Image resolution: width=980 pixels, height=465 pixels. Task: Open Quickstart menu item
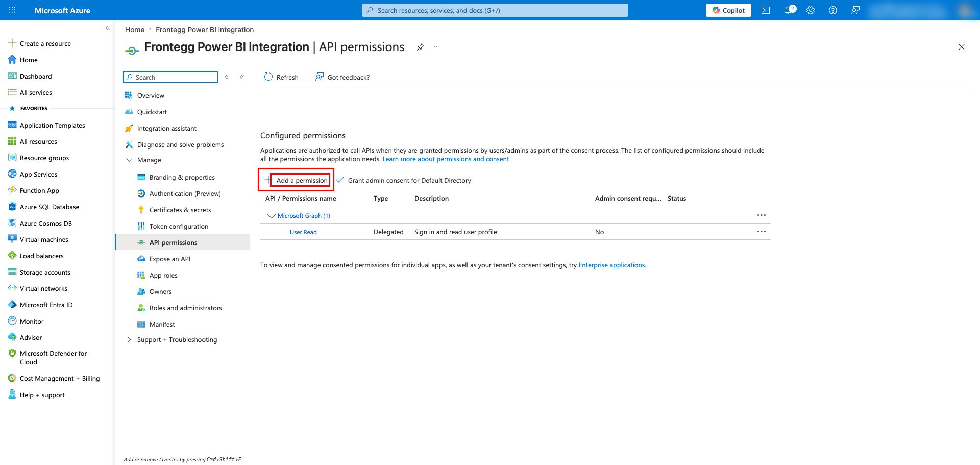(x=152, y=112)
